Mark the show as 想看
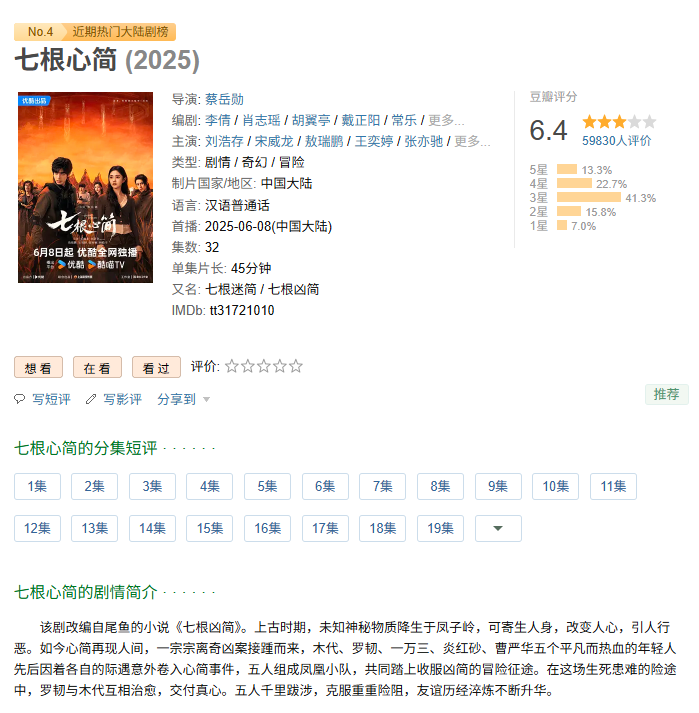Viewport: 699px width, 713px height. [38, 367]
